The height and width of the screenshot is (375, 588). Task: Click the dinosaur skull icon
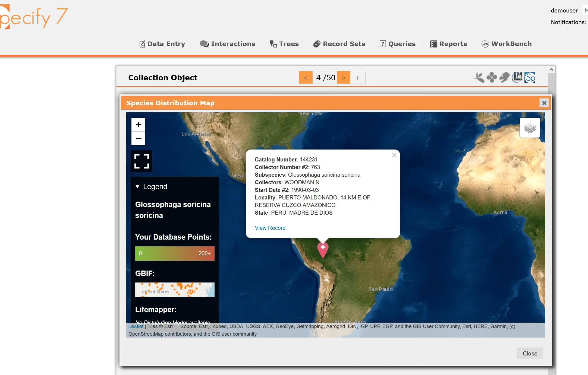pyautogui.click(x=504, y=77)
